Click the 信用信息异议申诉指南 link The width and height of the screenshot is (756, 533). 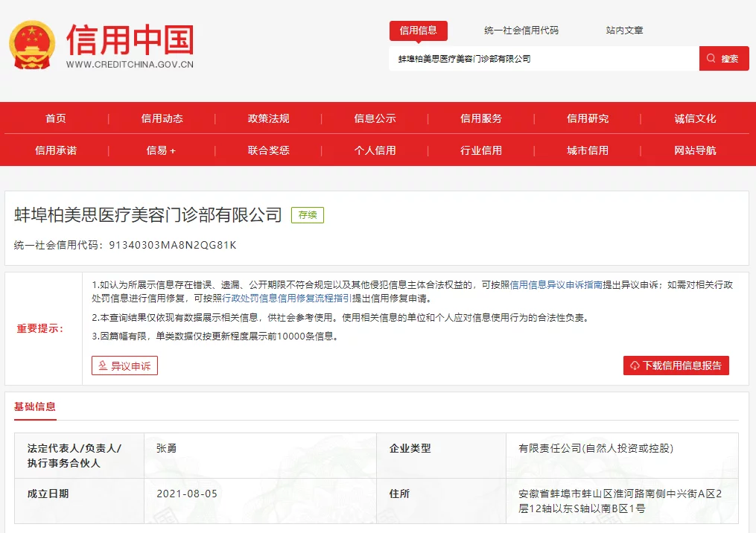click(556, 285)
